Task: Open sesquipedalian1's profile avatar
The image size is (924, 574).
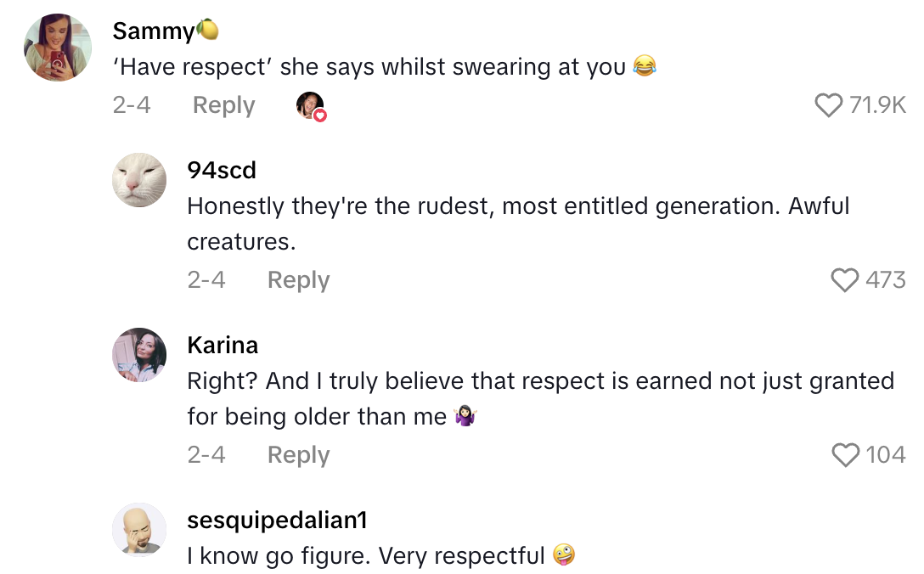Action: tap(139, 530)
